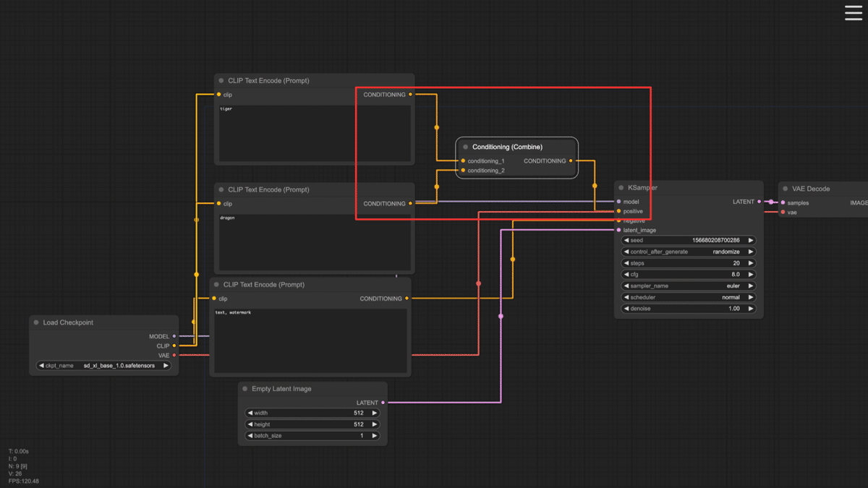
Task: Select next checkpoint with ckpt_name right arrow
Action: pos(166,366)
